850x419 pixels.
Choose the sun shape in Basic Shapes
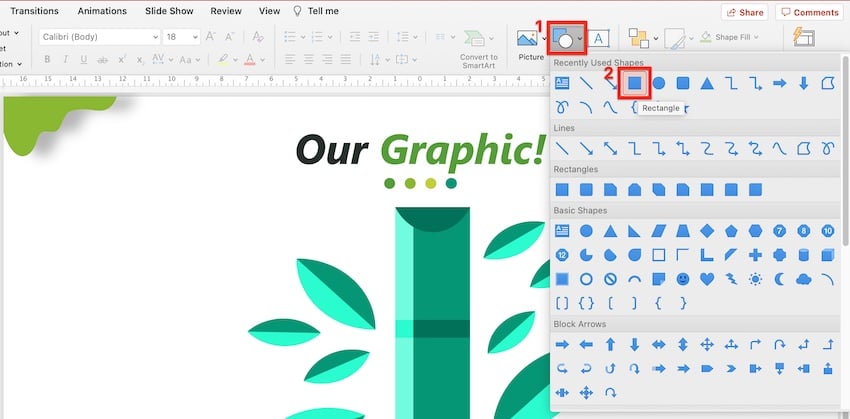pos(755,278)
